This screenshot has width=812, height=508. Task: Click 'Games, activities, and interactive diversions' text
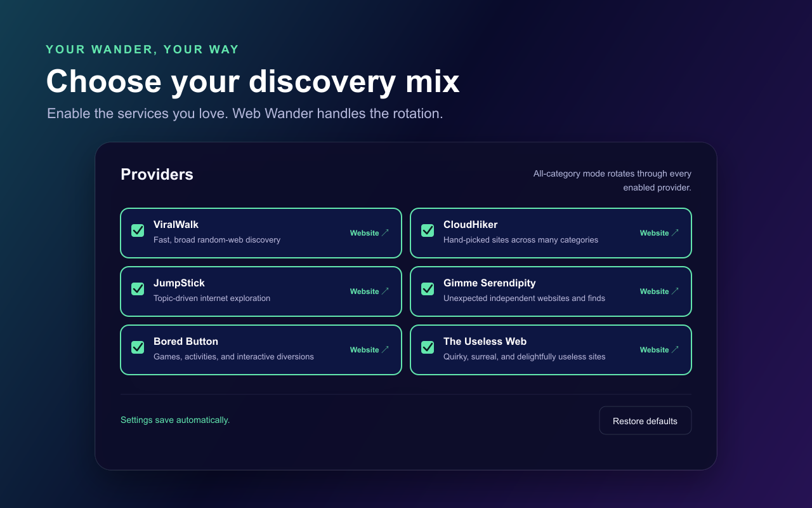233,357
